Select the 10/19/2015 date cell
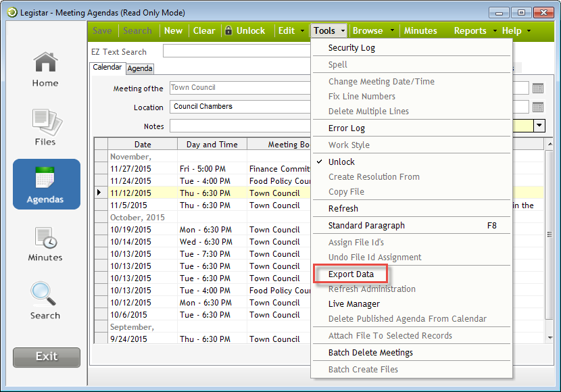The width and height of the screenshot is (561, 392). click(143, 230)
